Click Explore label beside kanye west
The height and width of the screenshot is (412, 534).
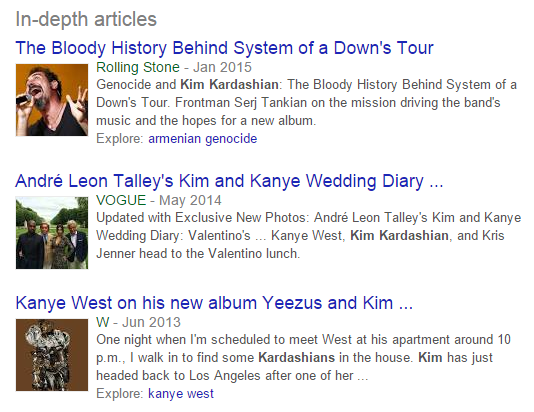tap(120, 394)
